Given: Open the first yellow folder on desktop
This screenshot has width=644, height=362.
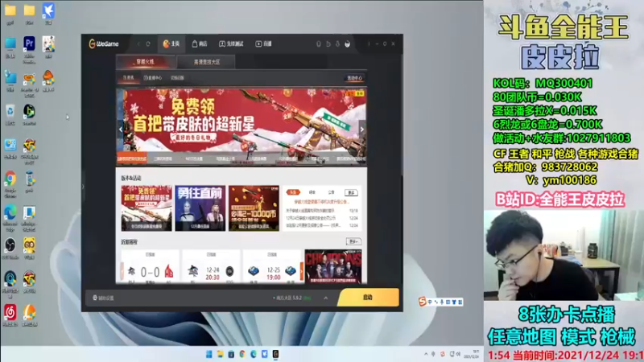Looking at the screenshot, I should click(10, 10).
